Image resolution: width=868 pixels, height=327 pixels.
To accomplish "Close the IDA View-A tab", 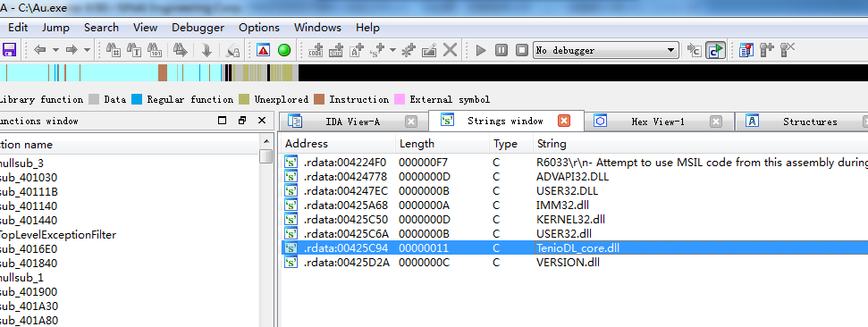I will click(x=410, y=122).
